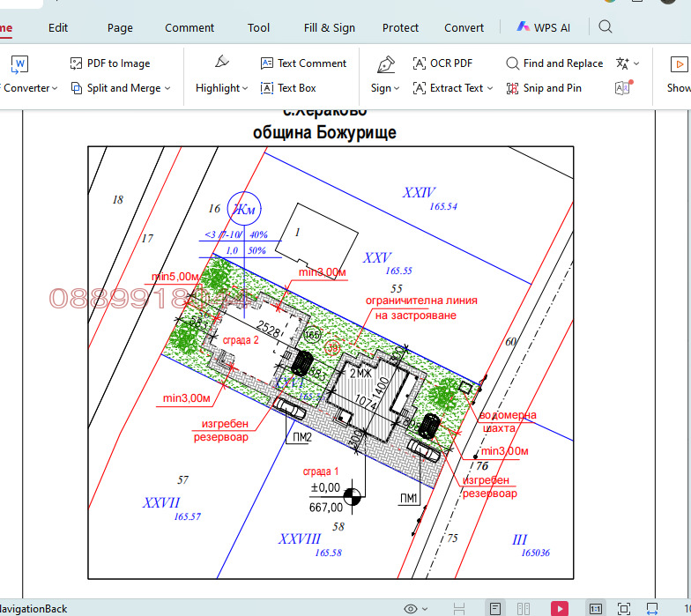Select the Highlight marker icon
This screenshot has height=616, width=691.
coord(222,62)
